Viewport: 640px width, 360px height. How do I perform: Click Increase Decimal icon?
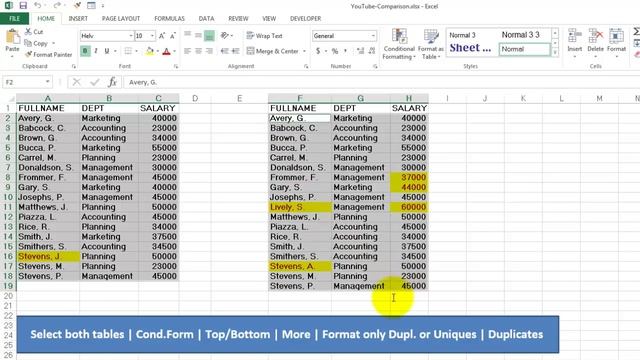[360, 51]
